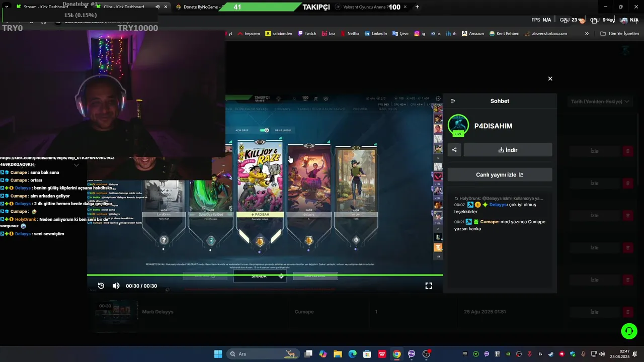Open the tab search dropdown arrow

tap(7, 7)
